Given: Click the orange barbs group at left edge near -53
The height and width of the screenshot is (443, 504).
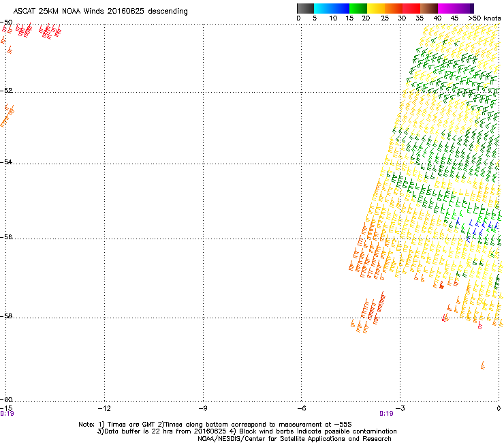Looking at the screenshot, I should point(7,116).
